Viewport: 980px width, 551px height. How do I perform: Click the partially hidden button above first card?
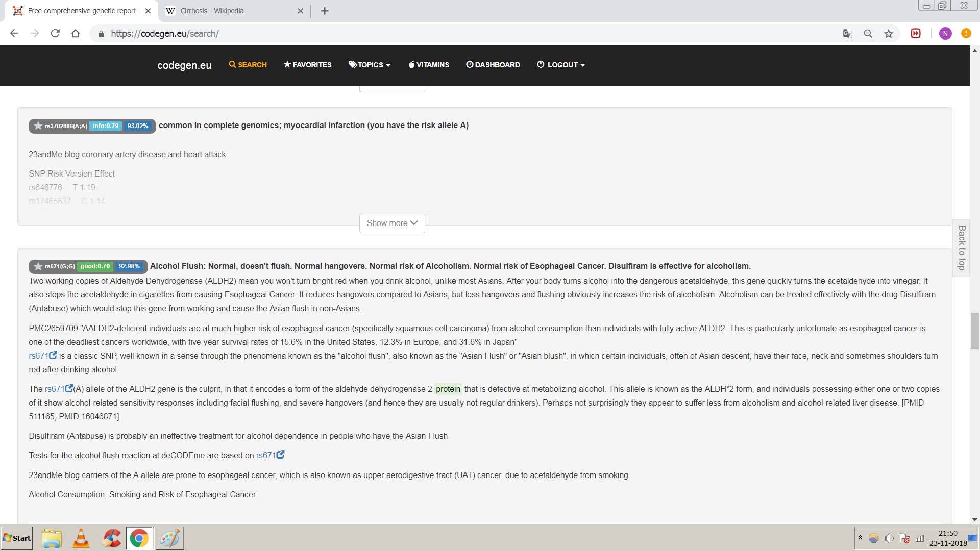pos(392,89)
